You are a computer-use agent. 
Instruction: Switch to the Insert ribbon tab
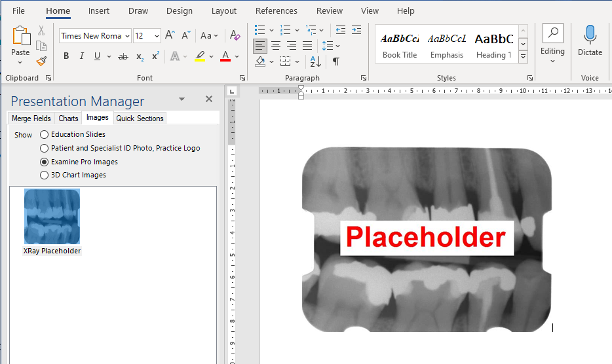pyautogui.click(x=99, y=11)
